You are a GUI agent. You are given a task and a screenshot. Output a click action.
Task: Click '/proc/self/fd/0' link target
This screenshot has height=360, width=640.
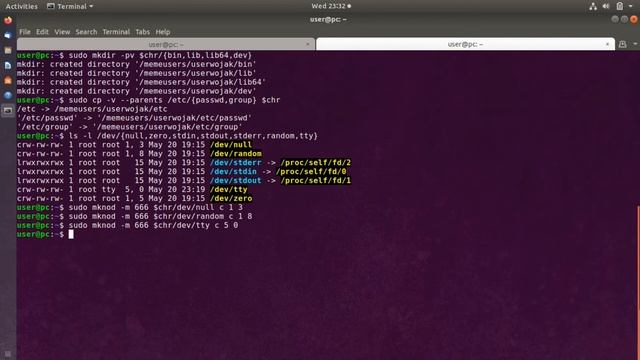311,172
